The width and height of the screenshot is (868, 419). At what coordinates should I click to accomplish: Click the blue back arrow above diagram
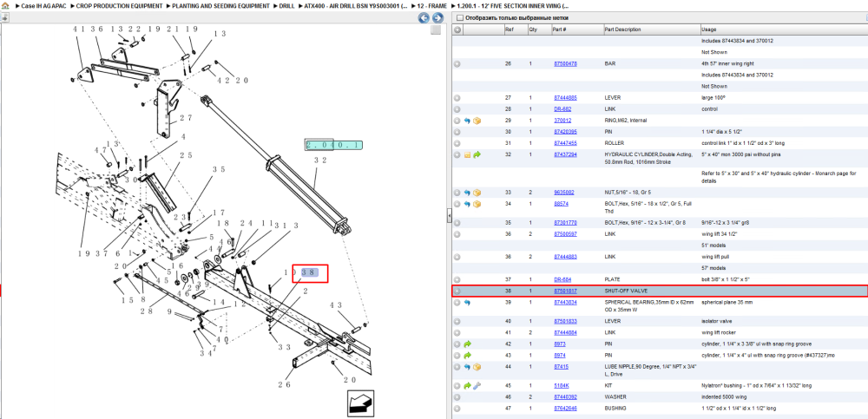pyautogui.click(x=424, y=17)
